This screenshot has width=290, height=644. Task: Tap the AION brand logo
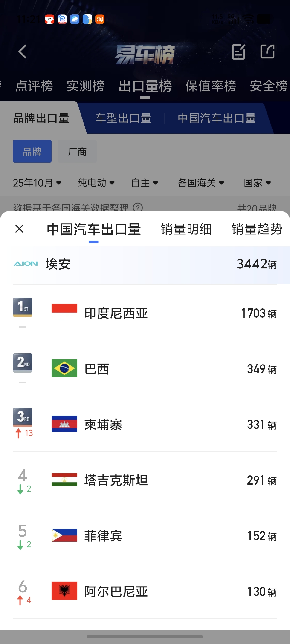tap(26, 264)
